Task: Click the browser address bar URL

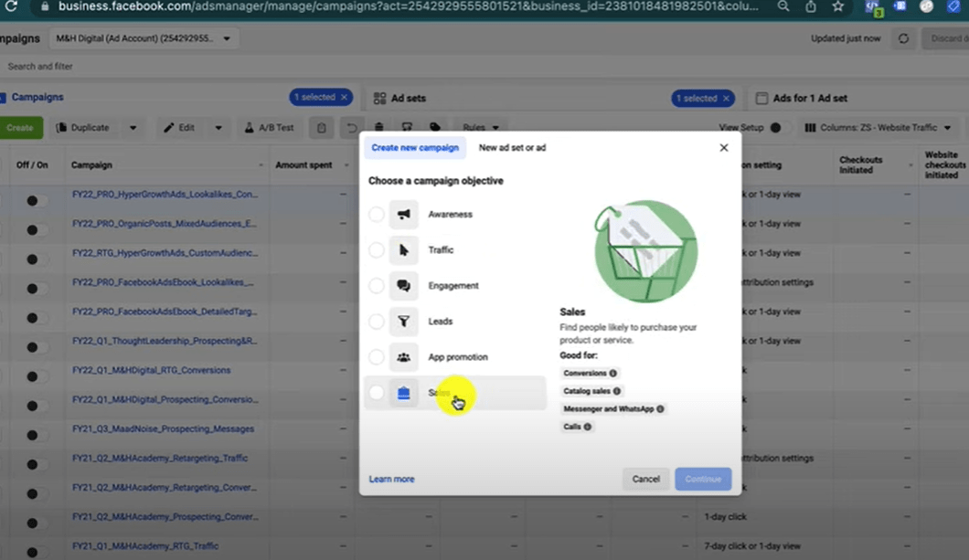Action: pos(408,6)
